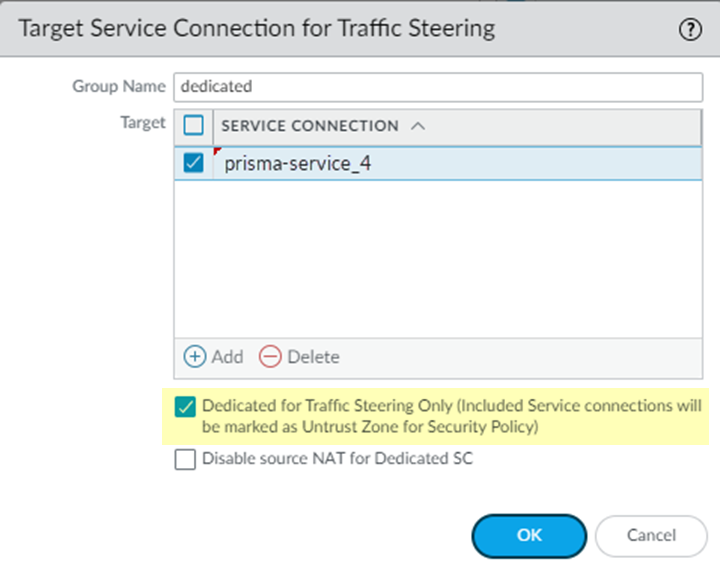Click the Group Name text field

coord(438,86)
